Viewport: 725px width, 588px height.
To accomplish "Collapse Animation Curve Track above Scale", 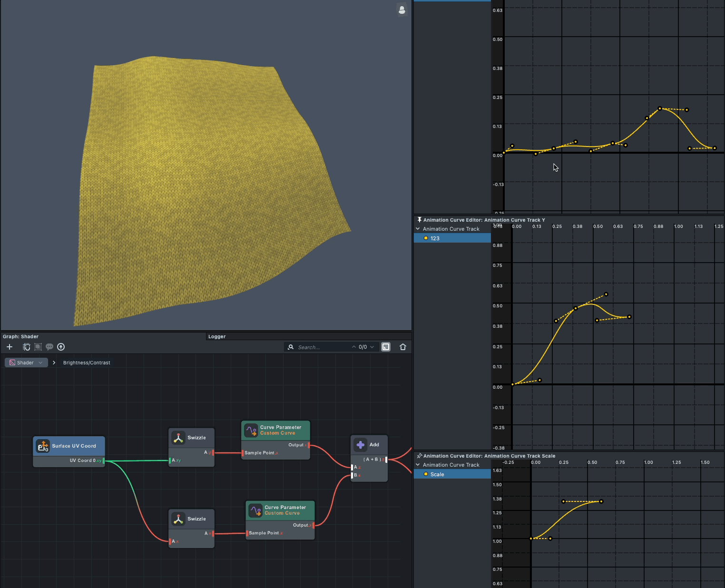I will click(x=418, y=465).
